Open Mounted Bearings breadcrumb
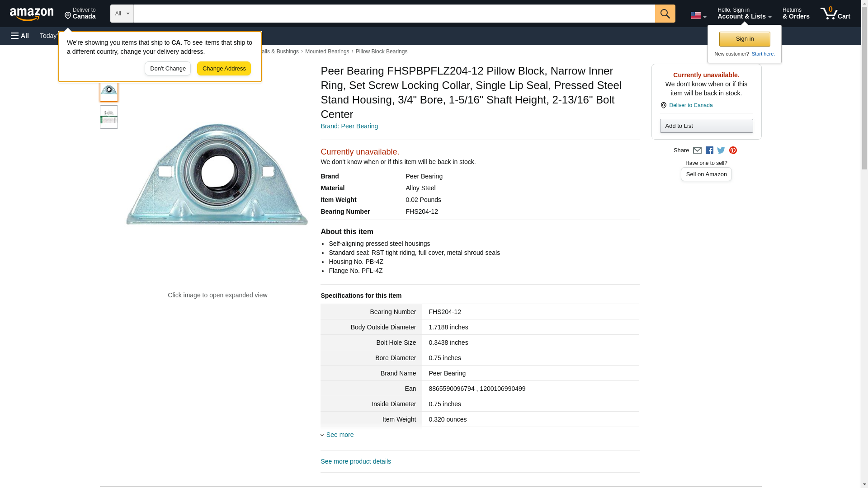 (327, 52)
